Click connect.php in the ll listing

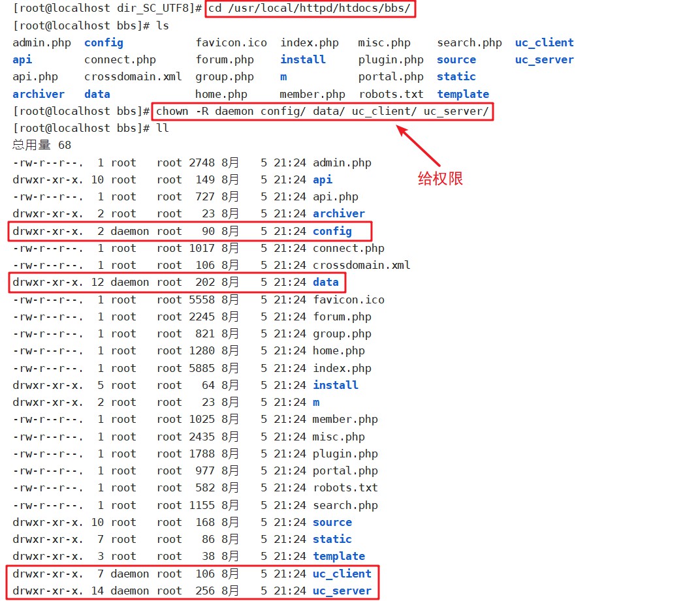click(x=349, y=248)
